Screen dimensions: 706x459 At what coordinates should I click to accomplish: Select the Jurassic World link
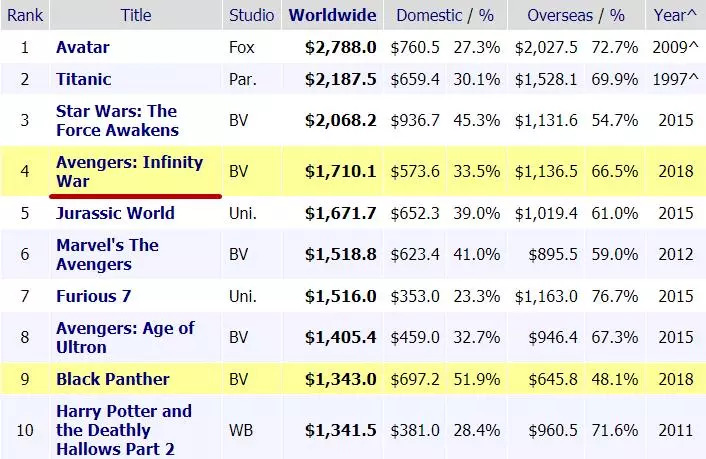[115, 213]
